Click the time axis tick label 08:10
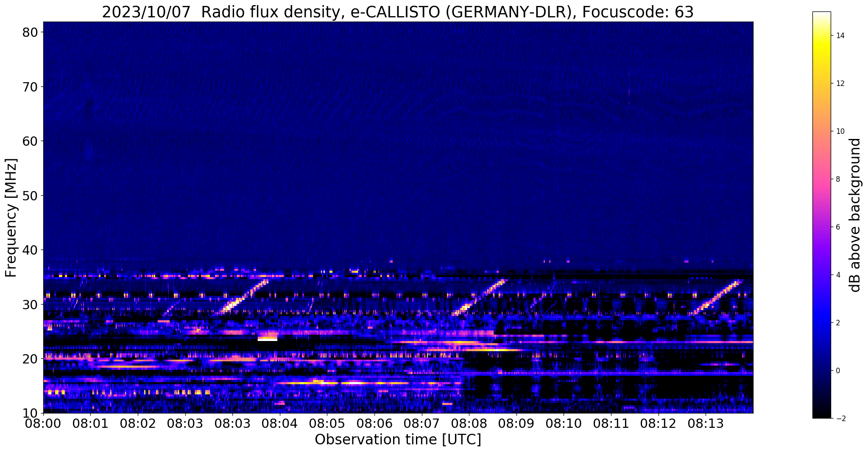Image resolution: width=868 pixels, height=452 pixels. (x=564, y=423)
